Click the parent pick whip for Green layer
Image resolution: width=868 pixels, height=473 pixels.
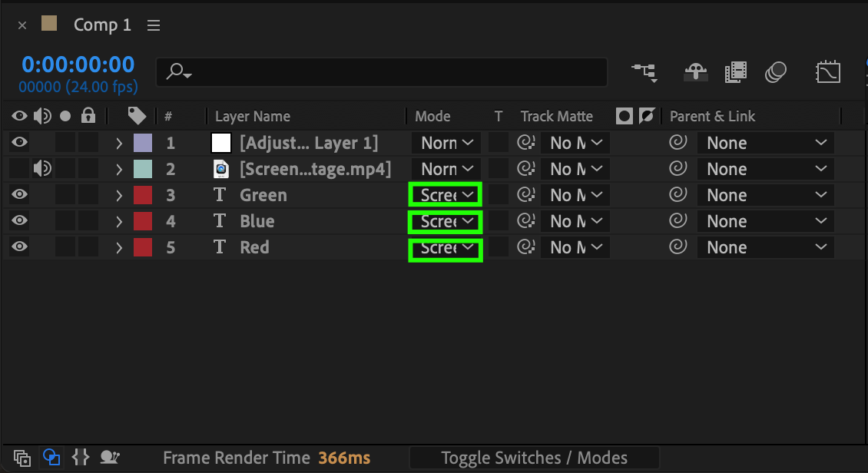coord(678,195)
